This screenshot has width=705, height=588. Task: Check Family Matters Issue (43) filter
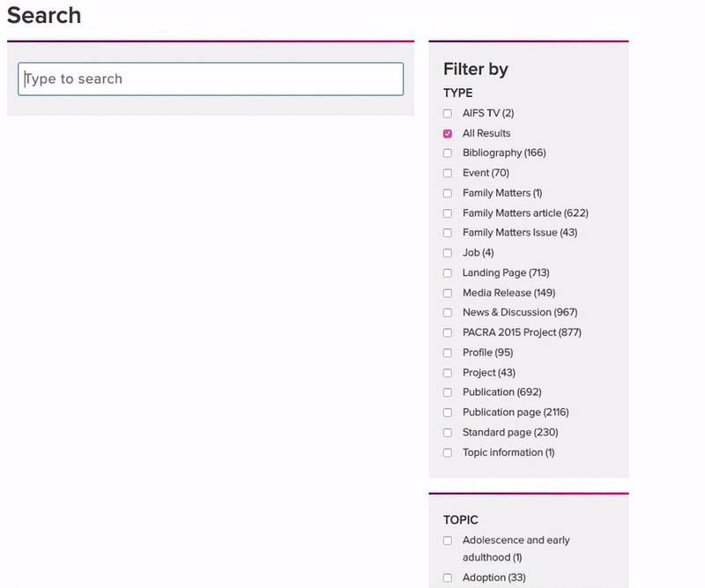coord(448,233)
